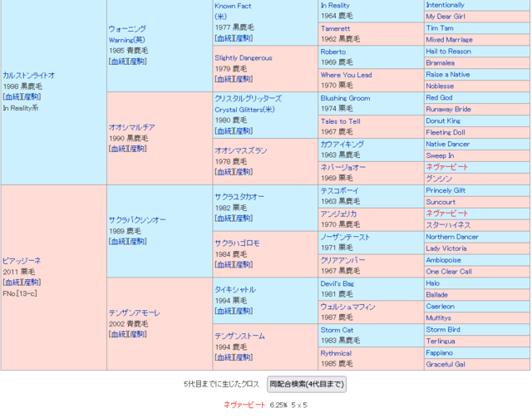Go to the テンザンアモーレ page
The width and height of the screenshot is (532, 418).
[x=134, y=312]
